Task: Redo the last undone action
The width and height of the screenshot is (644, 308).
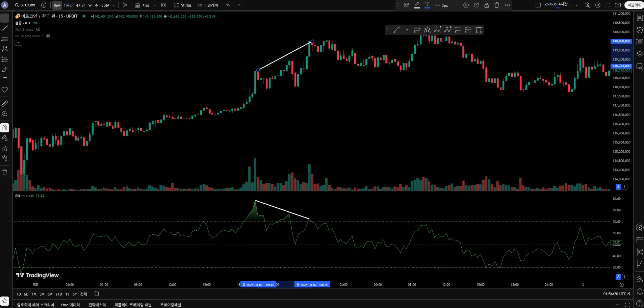Action: (x=239, y=5)
